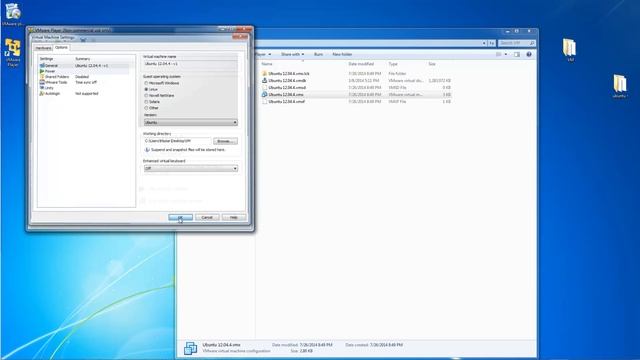Click the virtual machine name field
The height and width of the screenshot is (360, 640).
pos(190,64)
